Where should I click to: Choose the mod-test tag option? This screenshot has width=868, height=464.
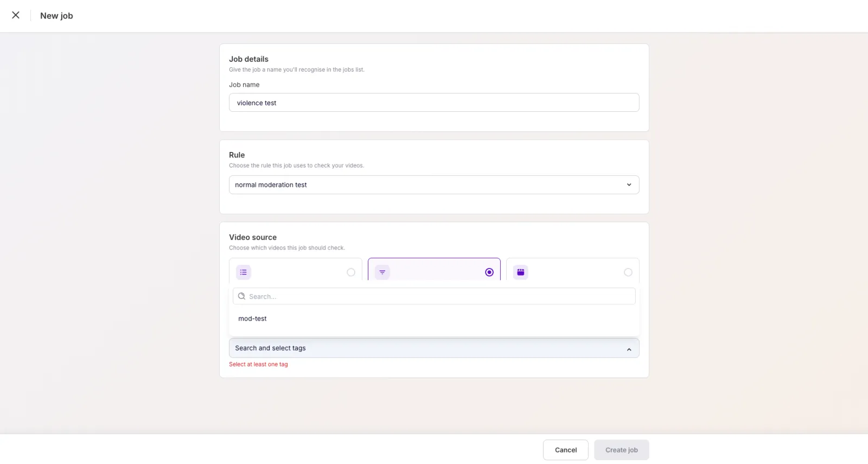tap(434, 319)
